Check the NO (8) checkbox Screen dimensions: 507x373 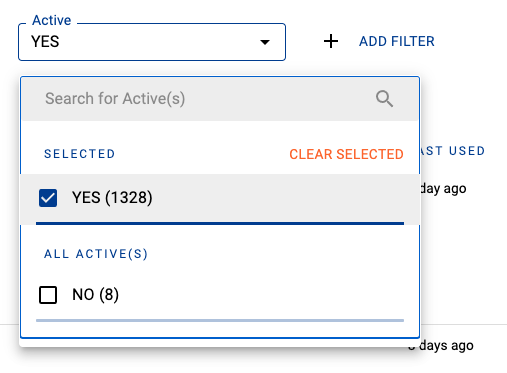point(48,295)
